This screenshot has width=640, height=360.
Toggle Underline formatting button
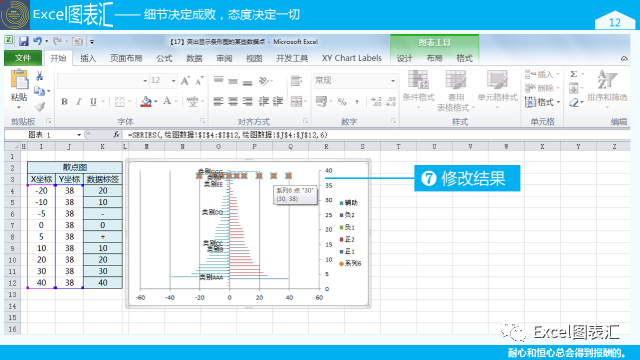tap(93, 102)
